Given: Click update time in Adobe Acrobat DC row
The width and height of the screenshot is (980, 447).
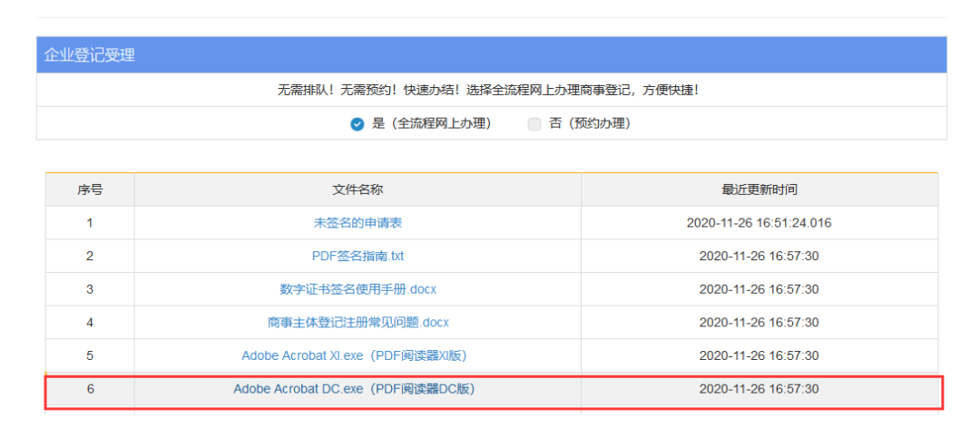Looking at the screenshot, I should click(x=759, y=389).
